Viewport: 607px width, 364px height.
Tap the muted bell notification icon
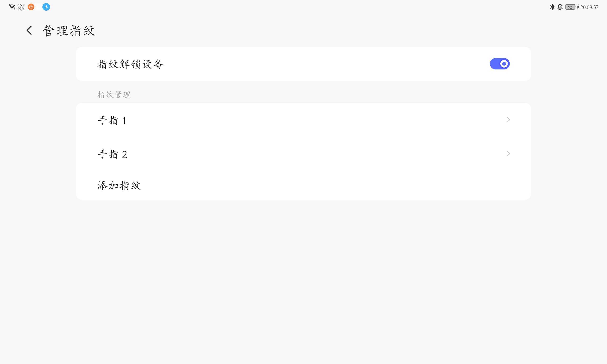(560, 7)
